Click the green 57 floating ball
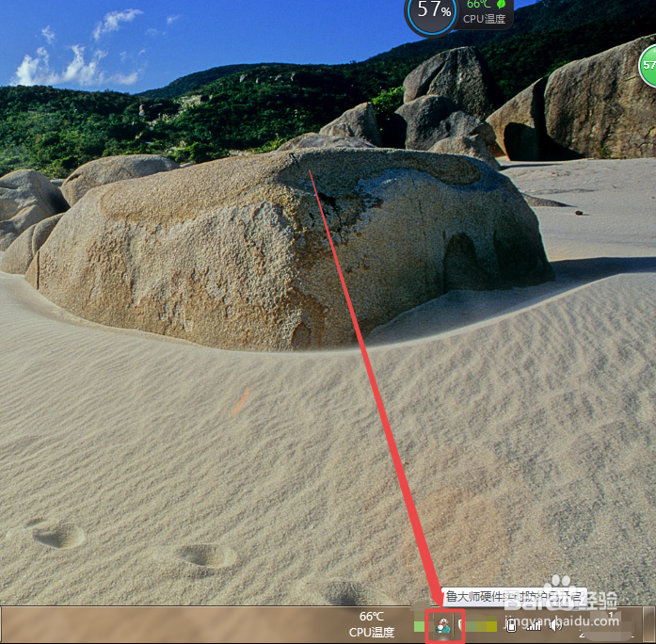The image size is (656, 644). (648, 66)
